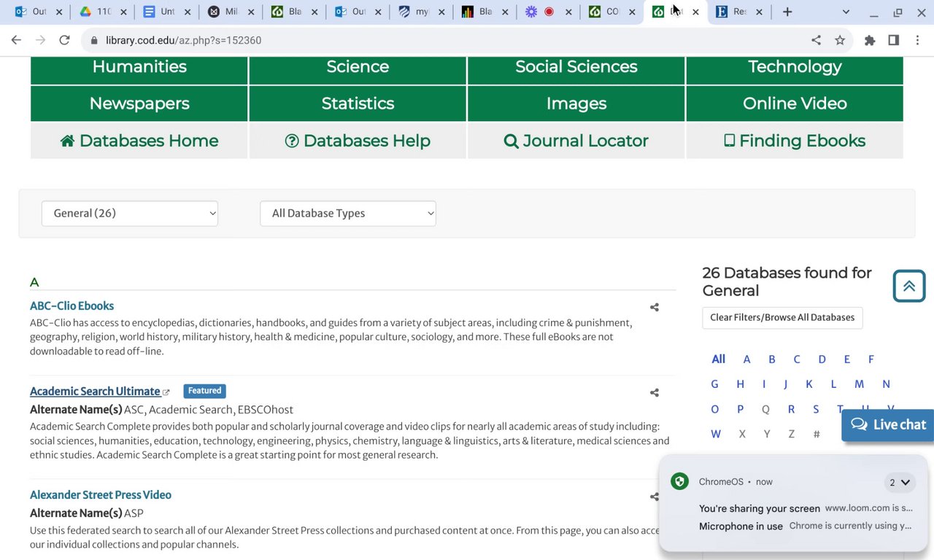Select the Newspapers category tab
Viewport: 934px width, 560px height.
139,104
